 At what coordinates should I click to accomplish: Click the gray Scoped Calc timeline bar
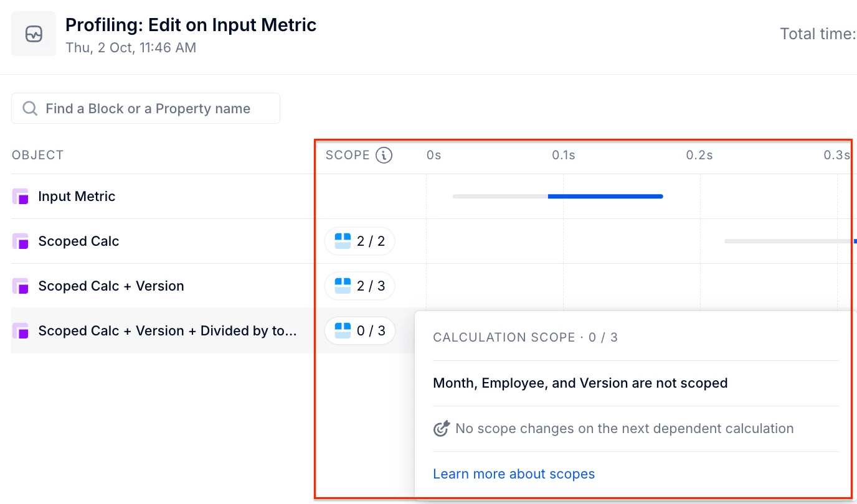(x=788, y=241)
